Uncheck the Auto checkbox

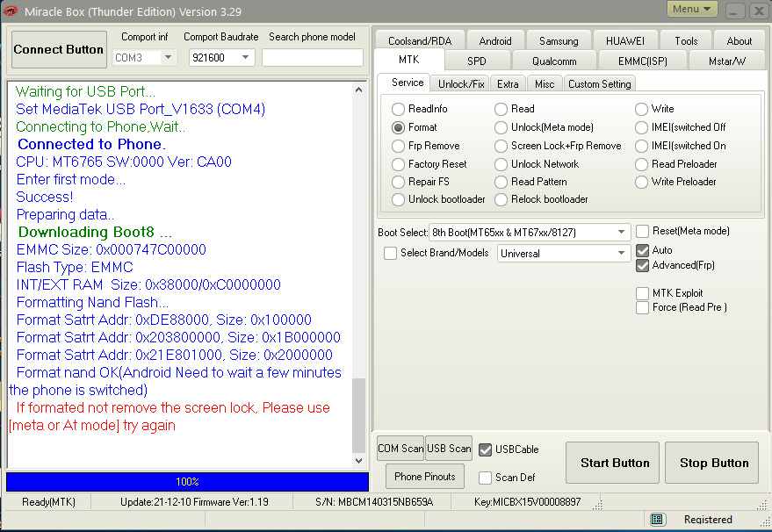[x=642, y=250]
